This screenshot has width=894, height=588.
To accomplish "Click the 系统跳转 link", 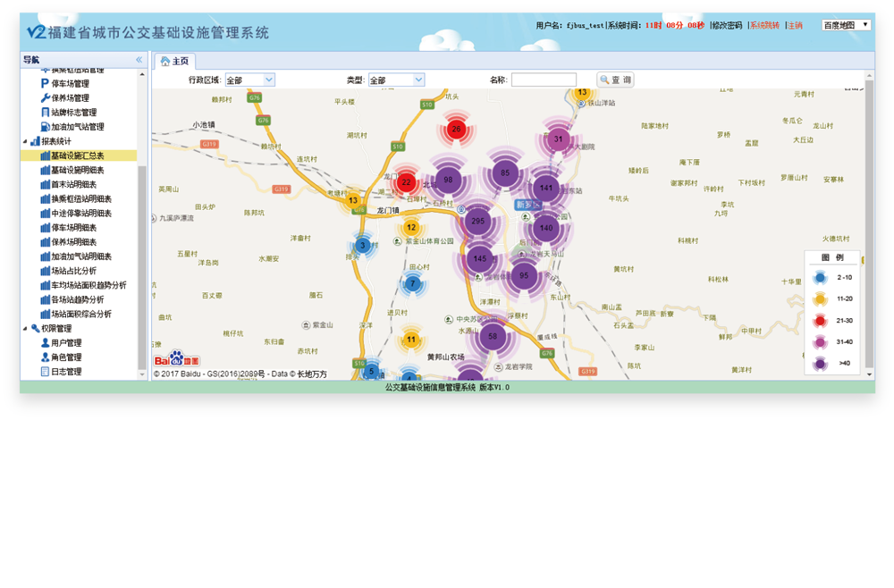I will pyautogui.click(x=764, y=26).
